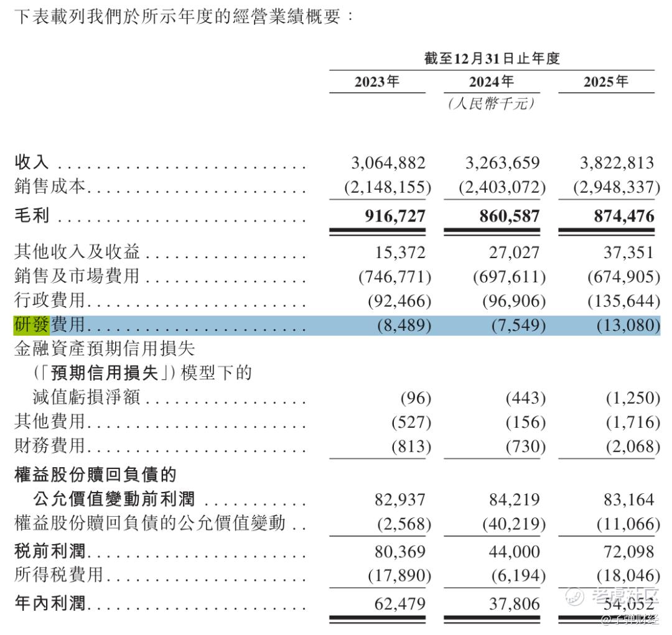Click gross profit 874,476
This screenshot has height=635, width=672.
coord(624,216)
